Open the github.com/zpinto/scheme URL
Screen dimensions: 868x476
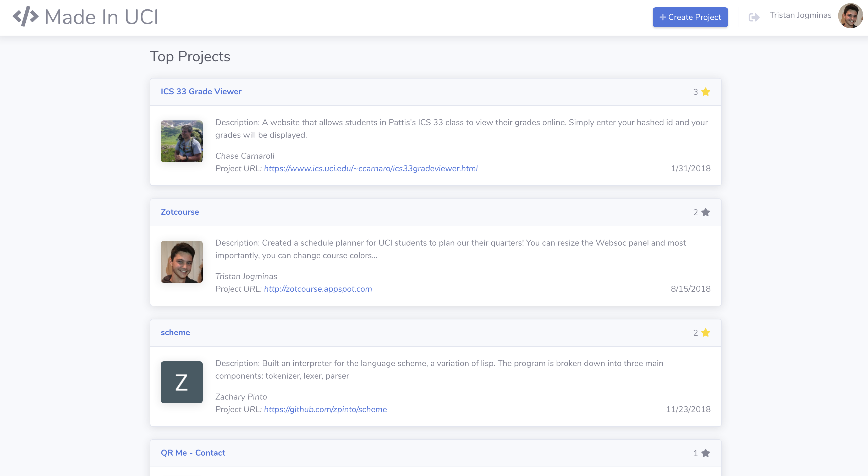[x=325, y=409]
